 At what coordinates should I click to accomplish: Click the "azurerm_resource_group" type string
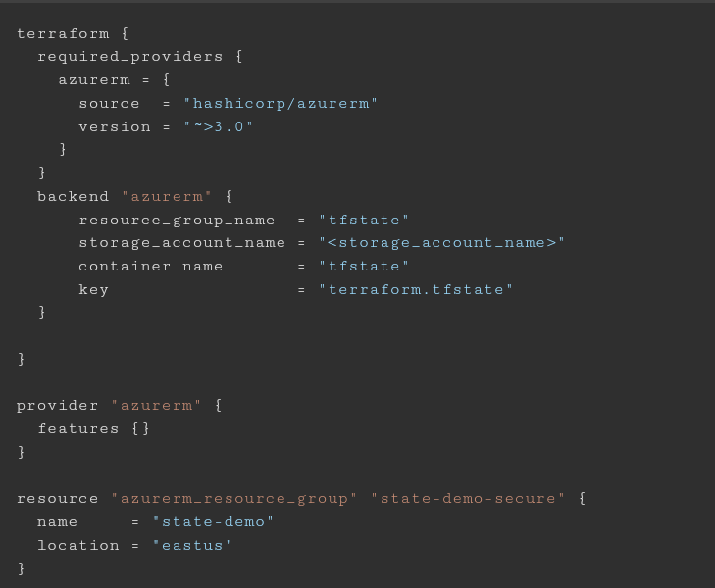point(234,498)
